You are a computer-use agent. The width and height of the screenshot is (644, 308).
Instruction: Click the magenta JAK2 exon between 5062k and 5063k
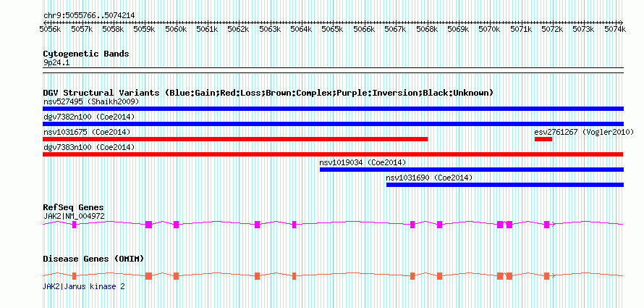tap(258, 225)
